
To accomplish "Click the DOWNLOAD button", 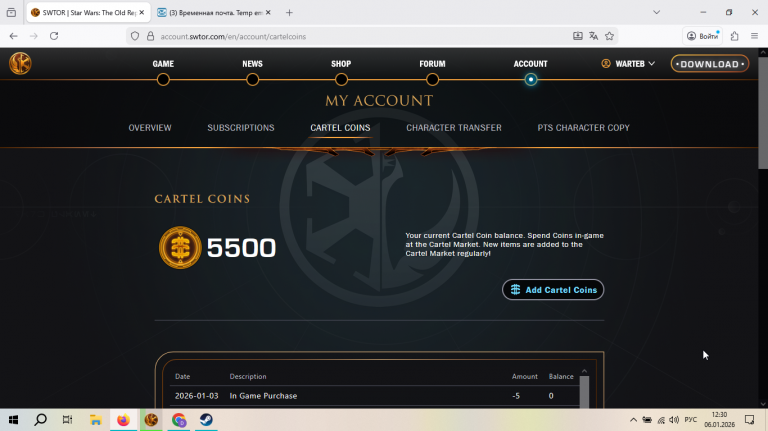I will click(710, 64).
